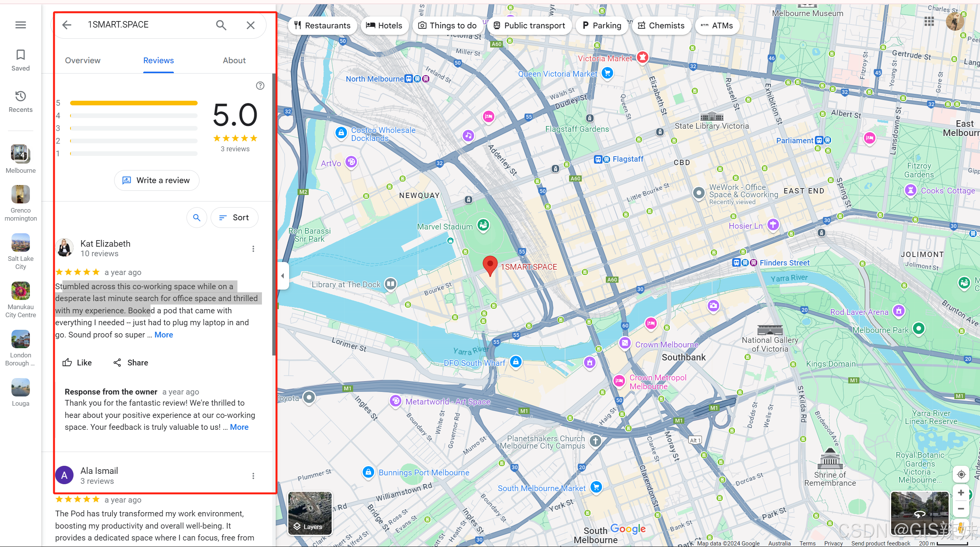Open the Layers map type switcher

310,513
